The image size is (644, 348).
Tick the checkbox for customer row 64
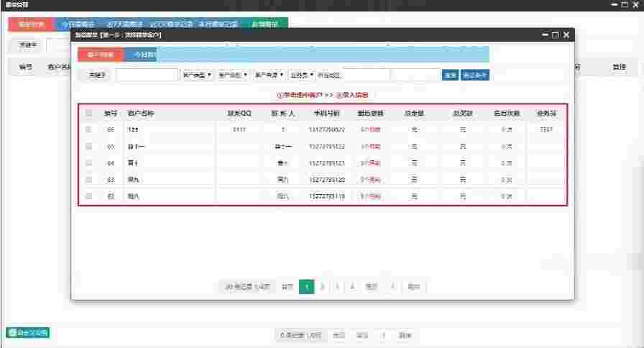[x=88, y=163]
